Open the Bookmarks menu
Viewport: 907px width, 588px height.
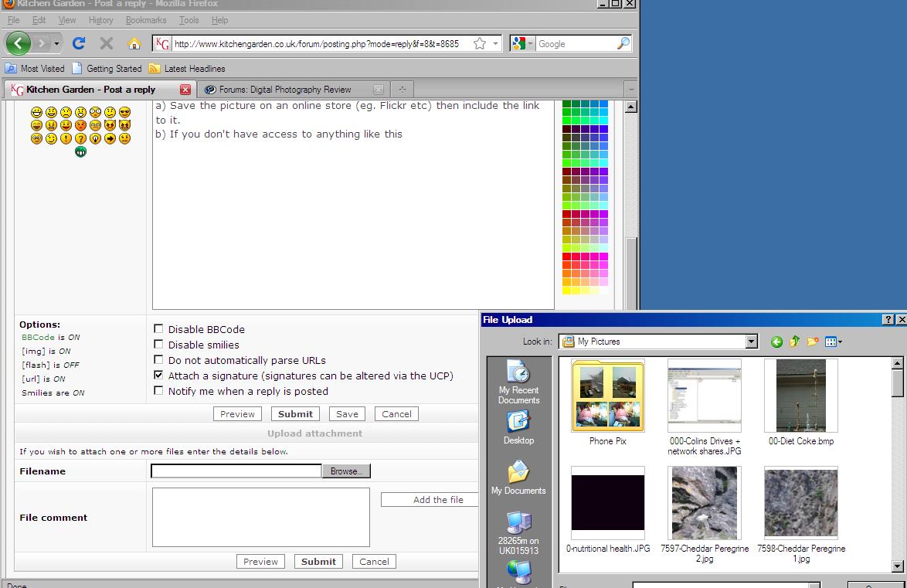[145, 20]
